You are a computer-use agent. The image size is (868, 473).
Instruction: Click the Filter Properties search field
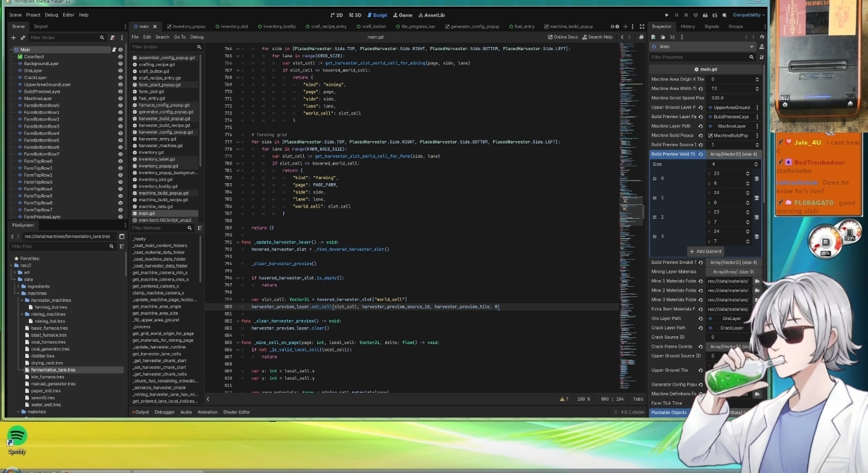(698, 57)
